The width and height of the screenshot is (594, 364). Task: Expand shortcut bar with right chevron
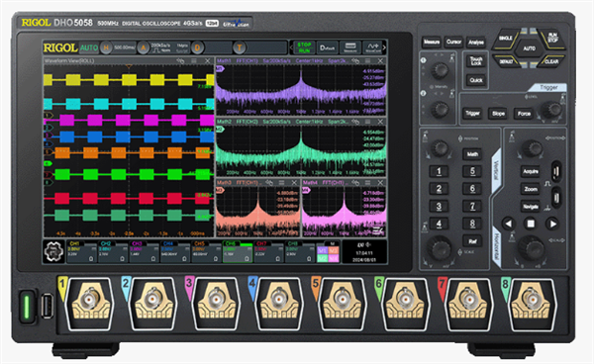click(x=384, y=47)
